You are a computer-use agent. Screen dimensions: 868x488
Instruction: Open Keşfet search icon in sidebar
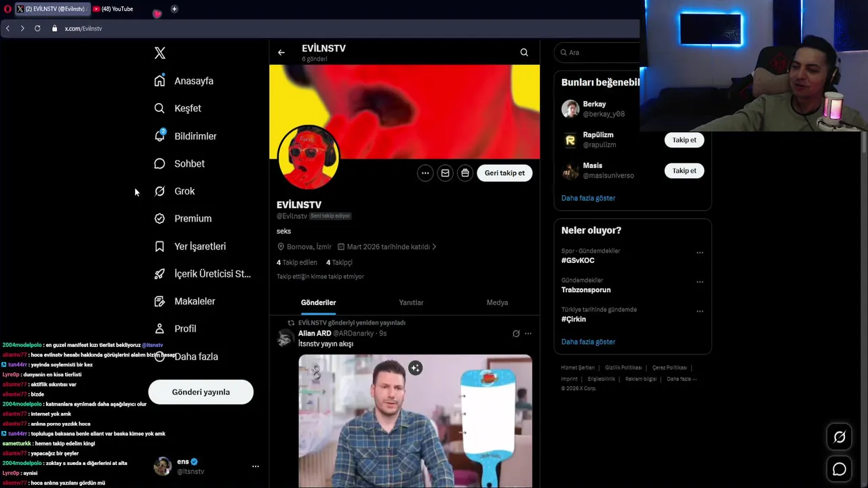pyautogui.click(x=159, y=108)
